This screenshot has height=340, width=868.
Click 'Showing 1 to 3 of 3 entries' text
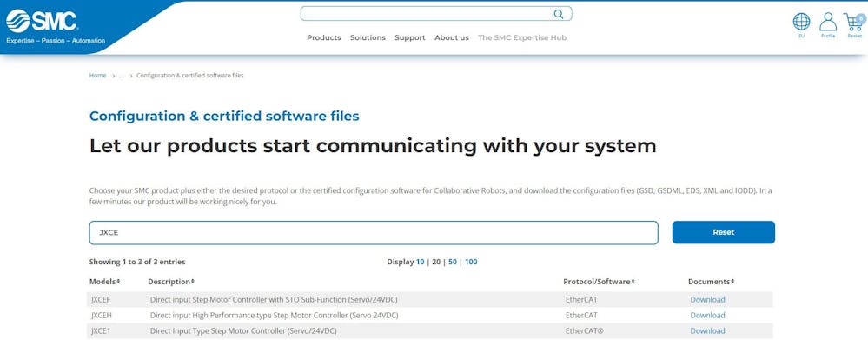[x=137, y=262]
